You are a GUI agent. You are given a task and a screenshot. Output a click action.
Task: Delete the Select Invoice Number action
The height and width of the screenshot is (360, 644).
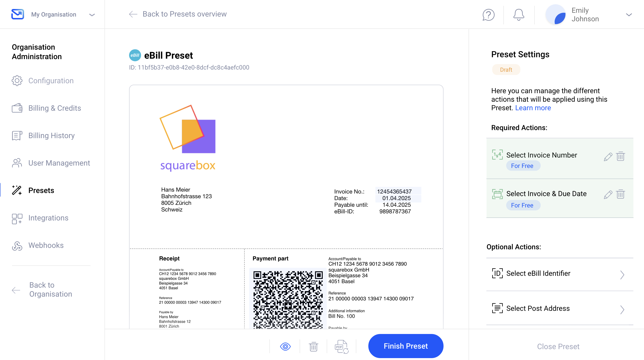[621, 156]
